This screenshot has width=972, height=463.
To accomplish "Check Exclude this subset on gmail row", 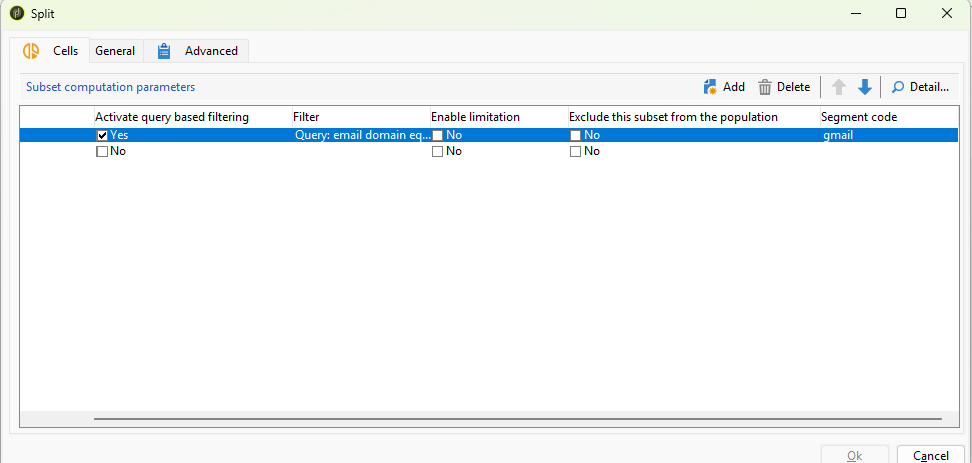I will pyautogui.click(x=575, y=136).
